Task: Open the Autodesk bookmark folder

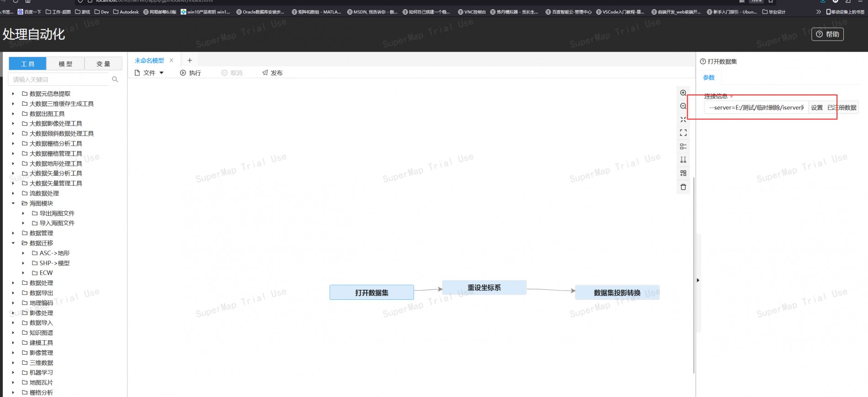Action: (x=126, y=12)
